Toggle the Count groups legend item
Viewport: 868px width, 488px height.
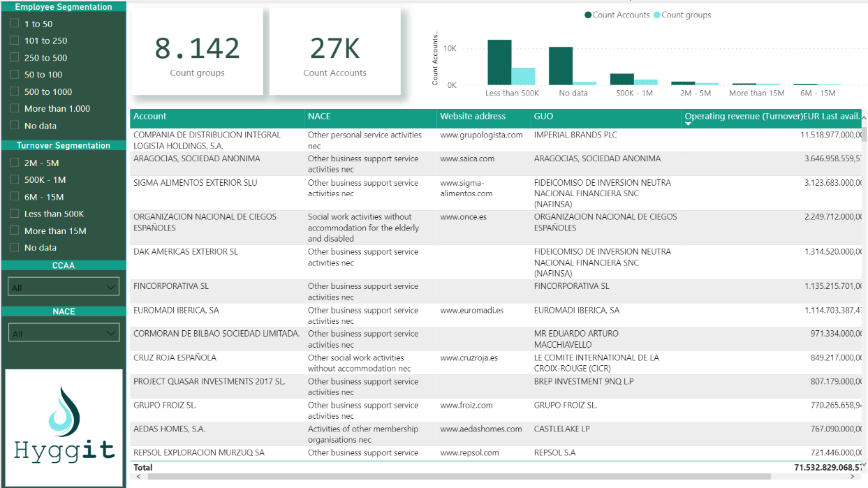[682, 15]
